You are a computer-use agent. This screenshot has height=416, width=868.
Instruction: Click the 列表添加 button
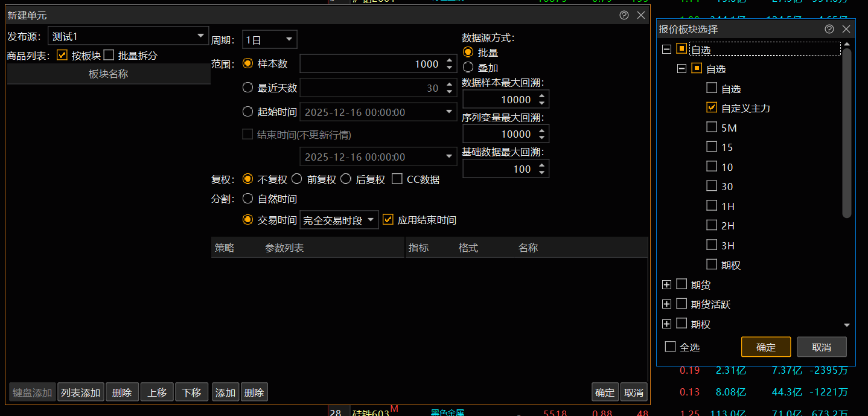point(81,392)
